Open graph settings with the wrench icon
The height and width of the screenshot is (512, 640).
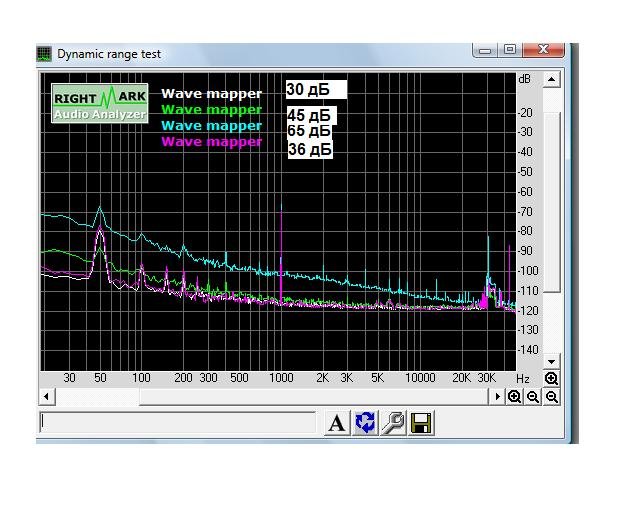pyautogui.click(x=393, y=423)
